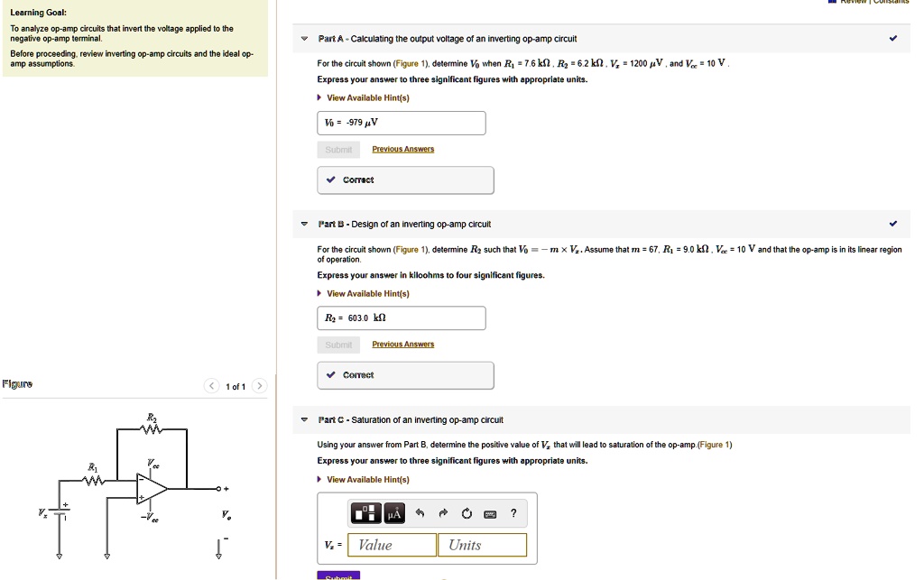The width and height of the screenshot is (924, 580).
Task: Click the next-figure arrow near 1 of 1
Action: coord(260,385)
